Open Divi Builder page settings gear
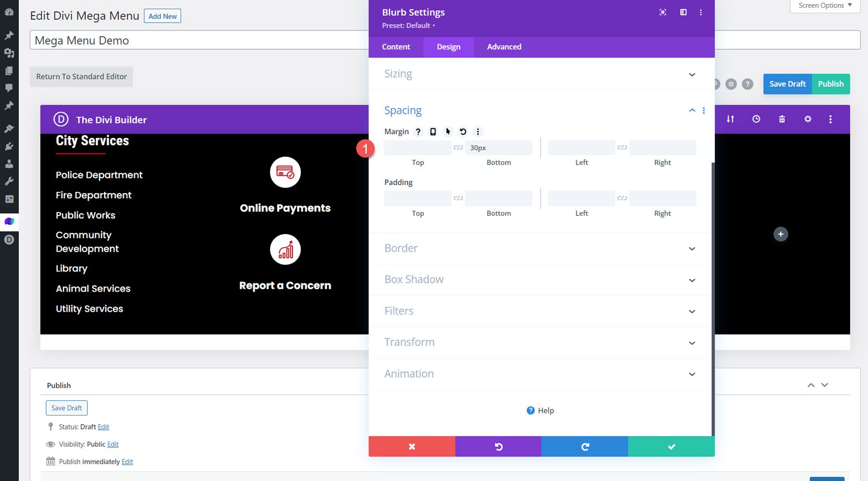The height and width of the screenshot is (481, 868). tap(808, 119)
